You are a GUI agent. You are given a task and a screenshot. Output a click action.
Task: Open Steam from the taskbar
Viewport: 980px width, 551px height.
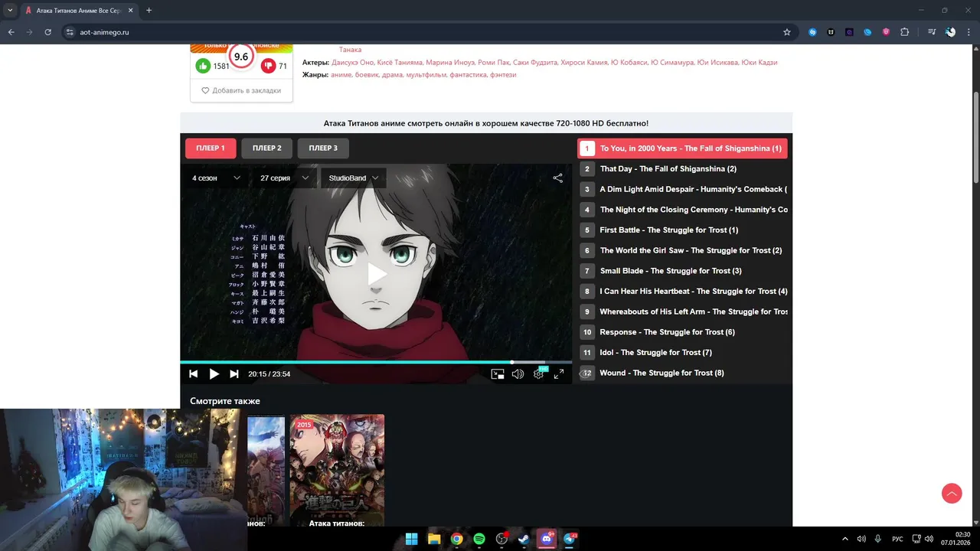click(x=524, y=539)
